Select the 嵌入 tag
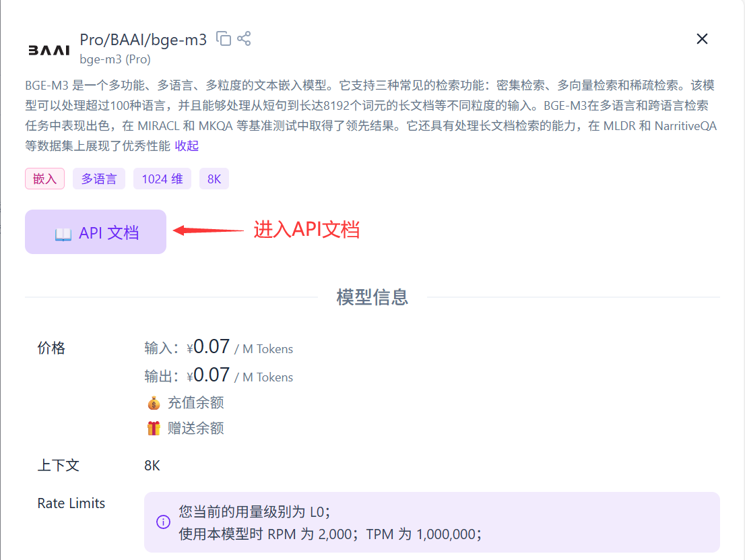 coord(44,179)
